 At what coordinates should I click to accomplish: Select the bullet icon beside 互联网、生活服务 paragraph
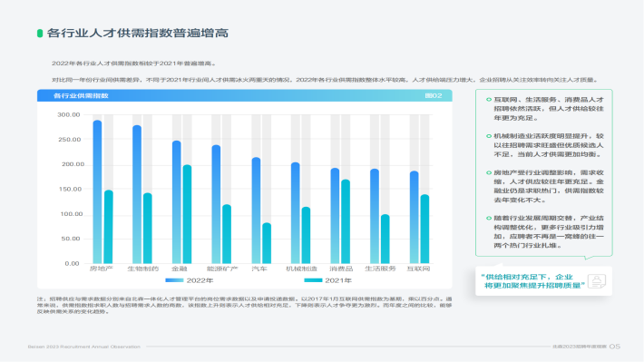coord(488,100)
